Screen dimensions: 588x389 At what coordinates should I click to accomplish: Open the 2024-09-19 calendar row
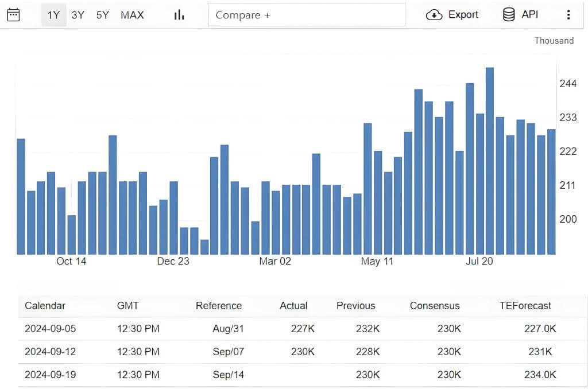[50, 375]
